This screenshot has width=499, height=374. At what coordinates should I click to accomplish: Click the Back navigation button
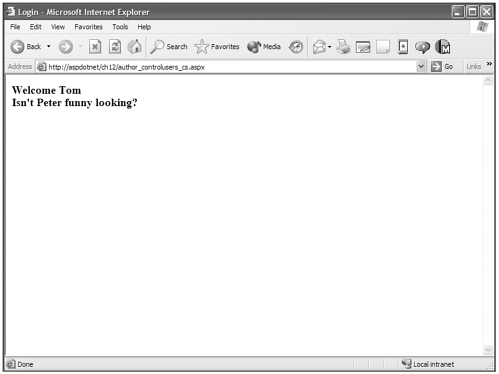pos(26,47)
